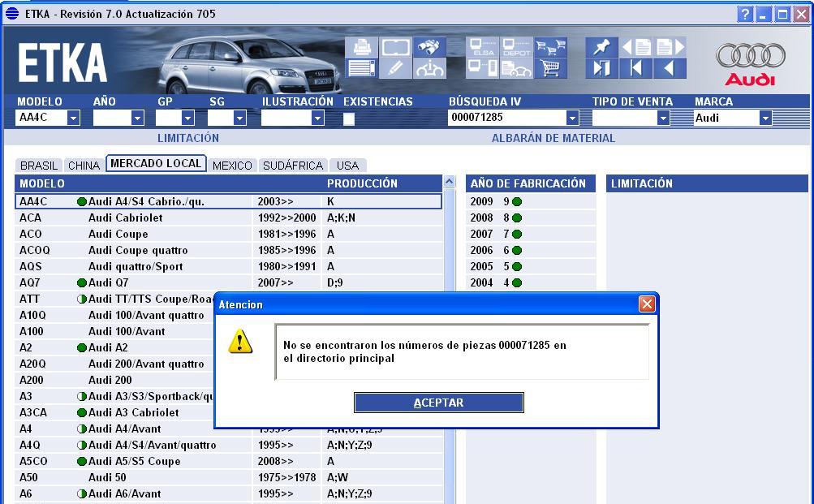
Task: Switch to the SUDÁFRICA tab
Action: point(293,166)
